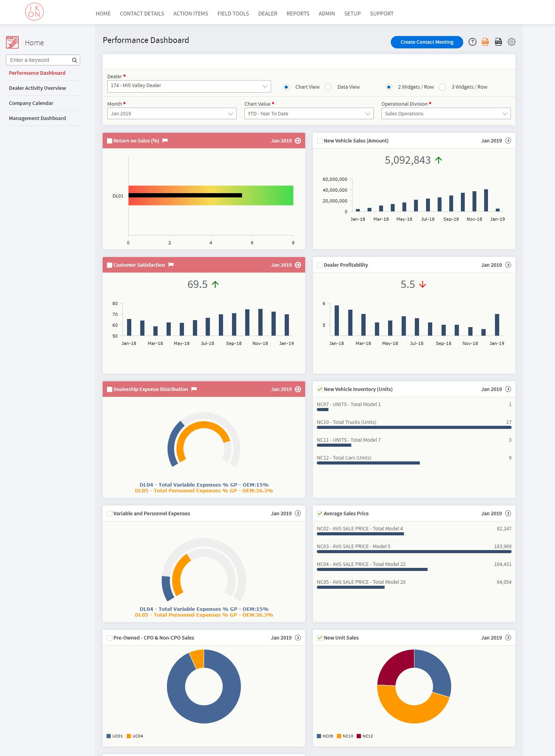The height and width of the screenshot is (756, 555).
Task: Open New Vehicle Inventory (Units) detail arrow
Action: (508, 389)
